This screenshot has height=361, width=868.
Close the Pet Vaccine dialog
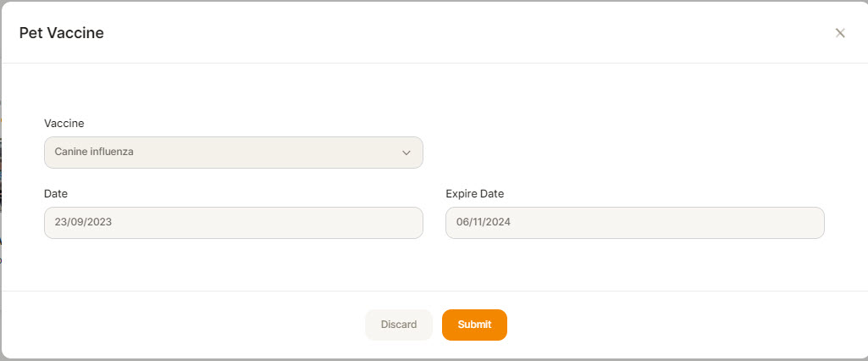click(x=840, y=33)
